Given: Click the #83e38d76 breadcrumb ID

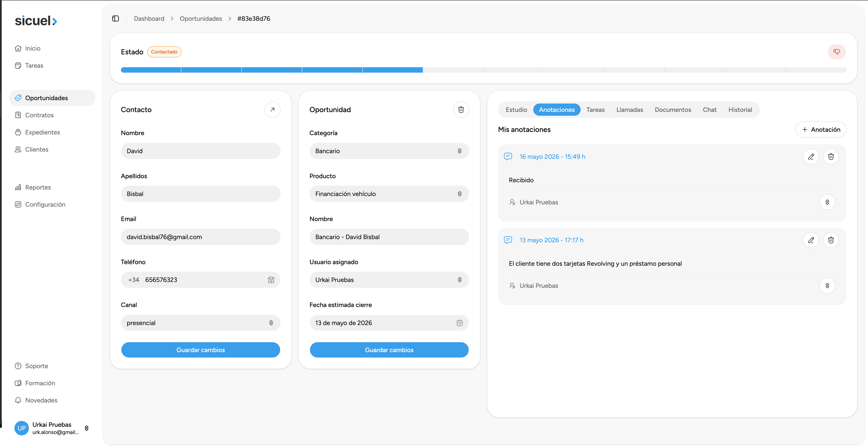Looking at the screenshot, I should click(254, 18).
